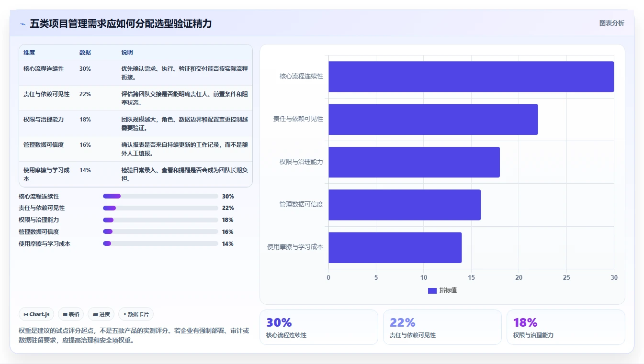The image size is (644, 364).
Task: Click the 权限与治理能力 bar in the chart
Action: click(x=414, y=162)
